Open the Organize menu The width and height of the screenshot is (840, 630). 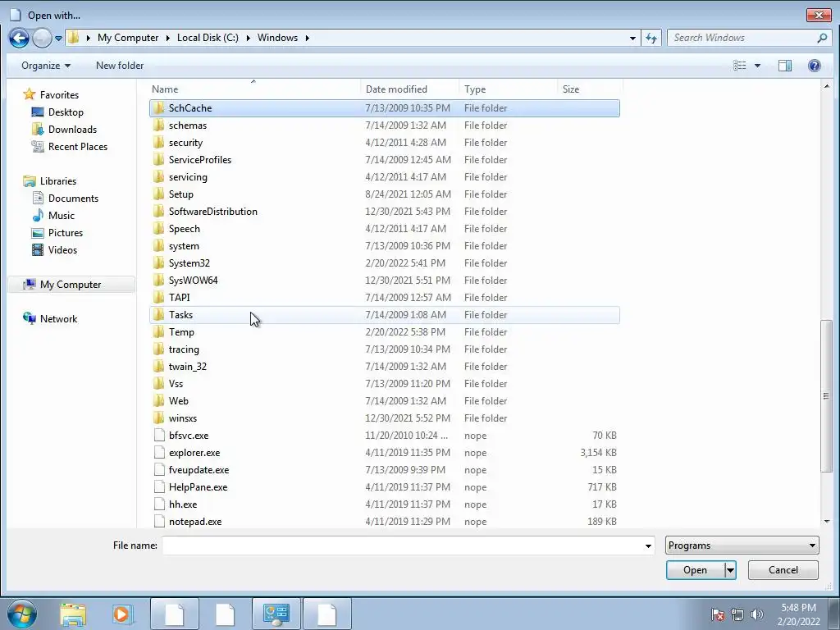pyautogui.click(x=46, y=66)
